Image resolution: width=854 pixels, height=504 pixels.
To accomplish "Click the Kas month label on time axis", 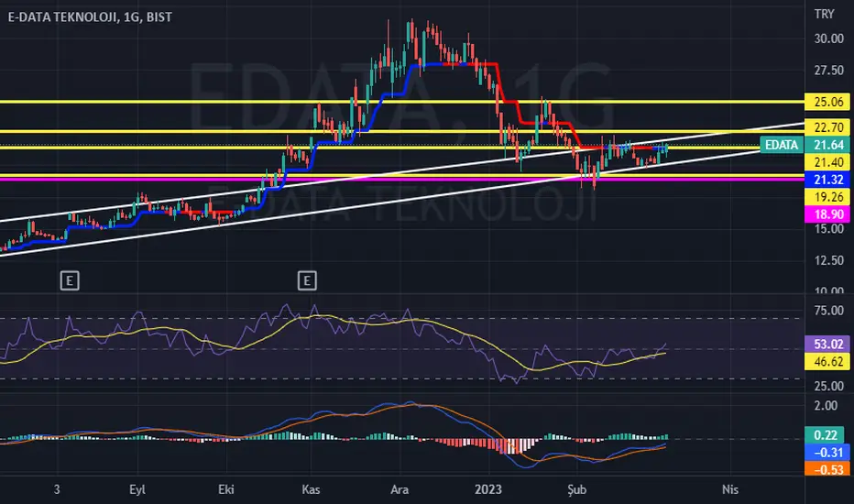I will [x=311, y=489].
